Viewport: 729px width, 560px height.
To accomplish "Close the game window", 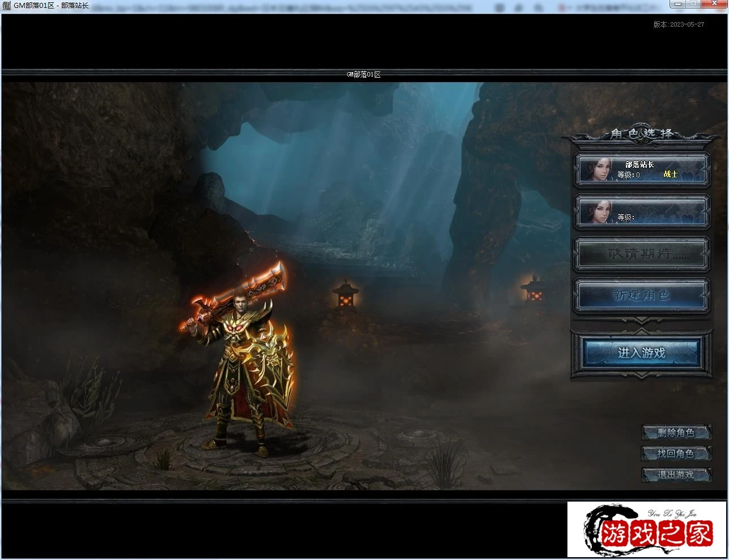I will click(x=714, y=4).
